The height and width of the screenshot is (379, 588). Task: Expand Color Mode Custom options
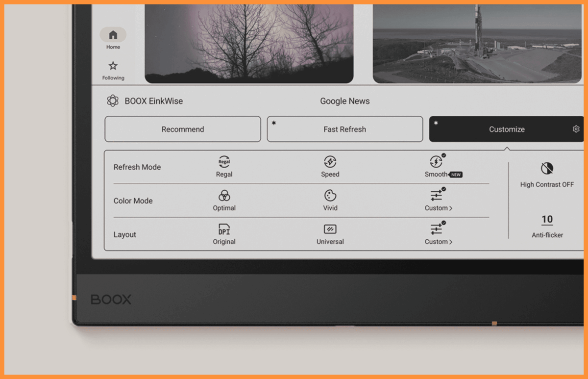438,200
